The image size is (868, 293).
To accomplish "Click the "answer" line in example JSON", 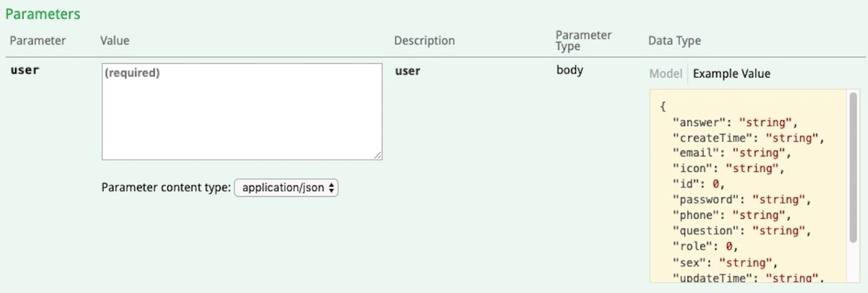I will (x=735, y=123).
